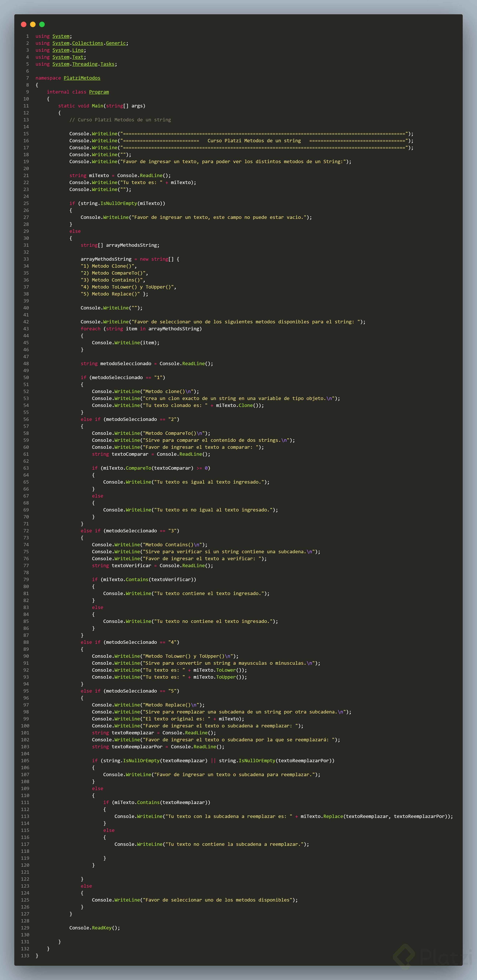Click string '4) Metodo ToLower() y ToUpper()'

coord(127,287)
